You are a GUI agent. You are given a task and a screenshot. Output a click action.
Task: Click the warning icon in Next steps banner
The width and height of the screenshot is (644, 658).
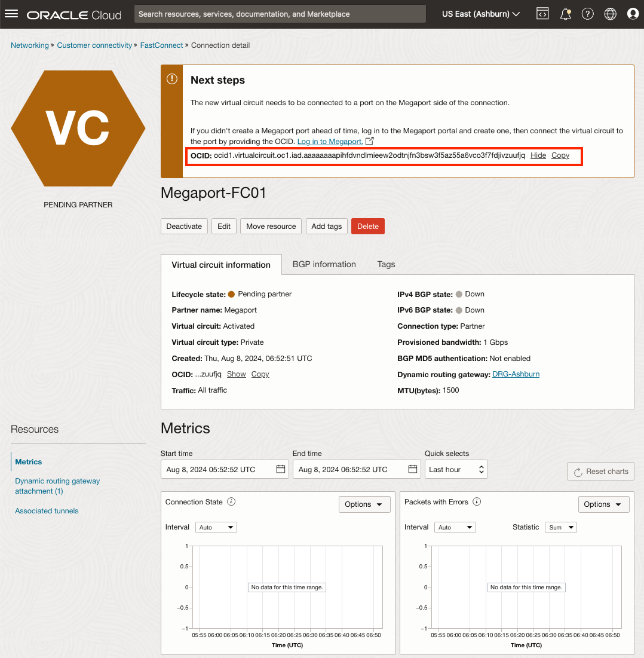coord(172,79)
